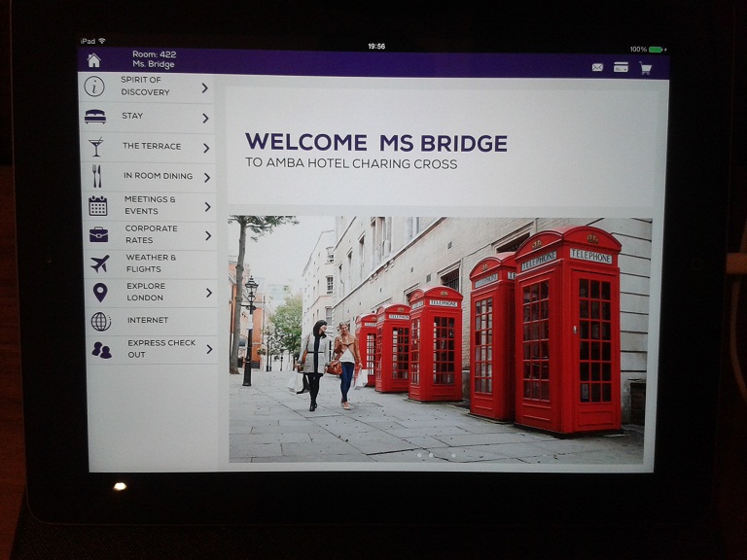Expand The Terrace chevron arrow
The image size is (747, 560).
206,148
